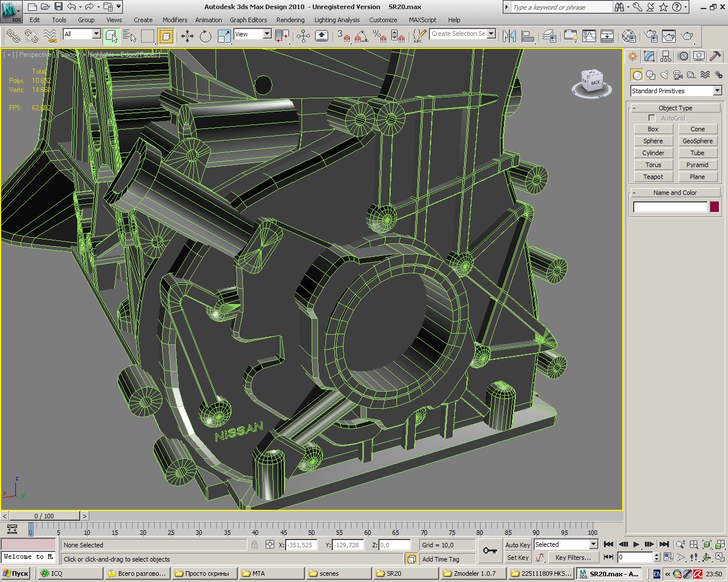Viewport: 728px width, 582px height.
Task: Select the Move tool in main toolbar
Action: coord(187,36)
